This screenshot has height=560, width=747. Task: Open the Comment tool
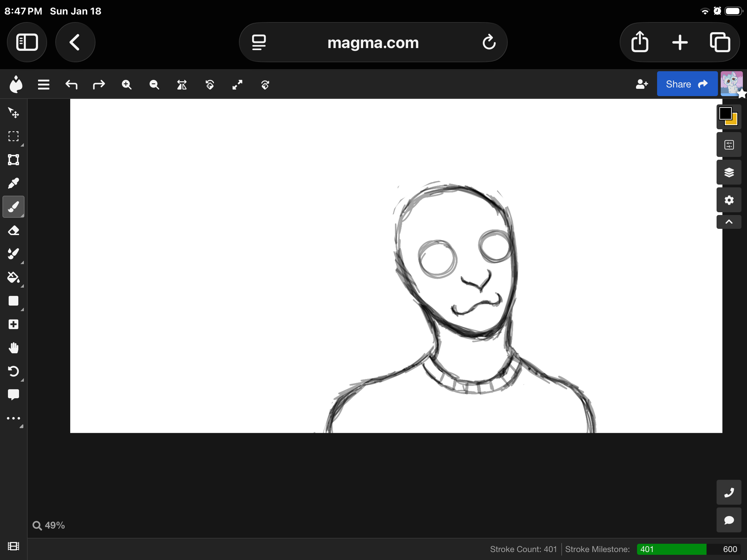[x=13, y=394]
